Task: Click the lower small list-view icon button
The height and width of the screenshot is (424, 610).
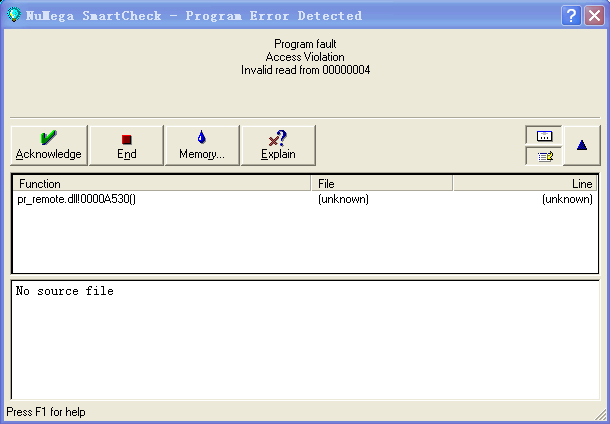Action: click(x=544, y=156)
